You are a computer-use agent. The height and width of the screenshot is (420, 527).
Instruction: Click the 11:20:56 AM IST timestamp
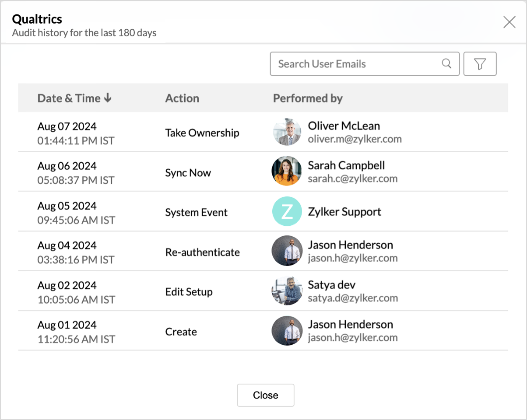[x=76, y=339]
